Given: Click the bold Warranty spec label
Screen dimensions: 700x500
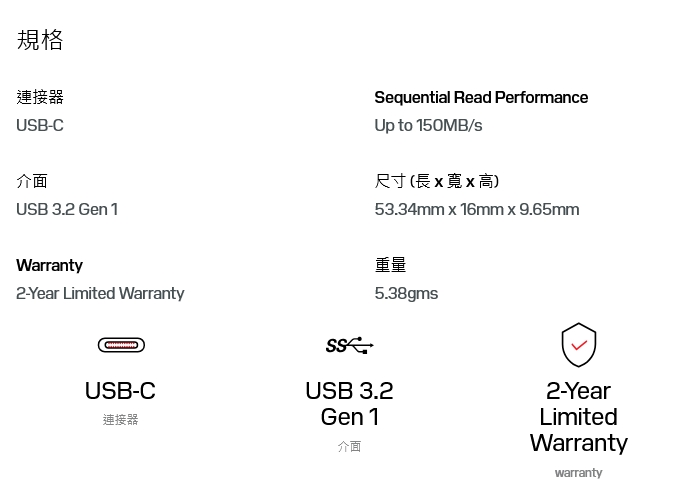Looking at the screenshot, I should pyautogui.click(x=50, y=265).
